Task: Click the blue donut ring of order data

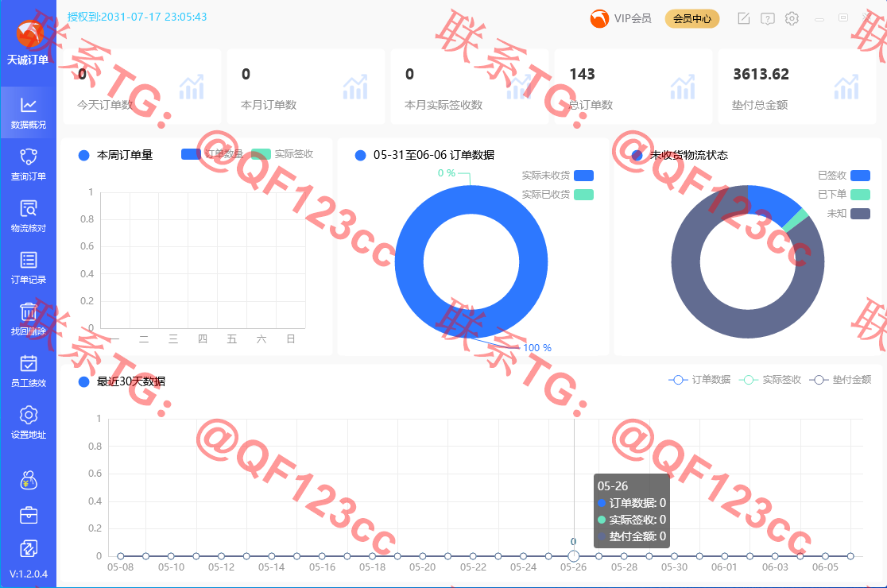Action: tap(409, 261)
